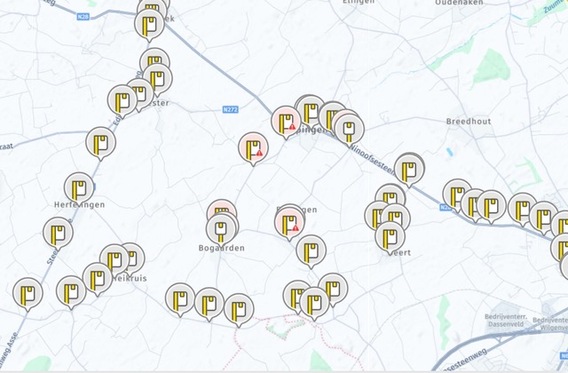Select the Bogaarden village label
The width and height of the screenshot is (568, 373).
click(x=221, y=248)
